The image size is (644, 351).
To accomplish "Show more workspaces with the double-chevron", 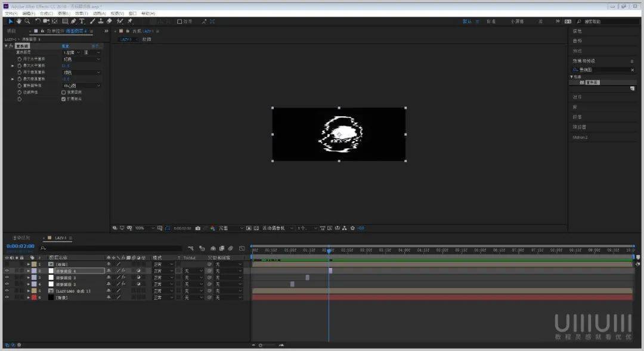I will click(x=558, y=21).
